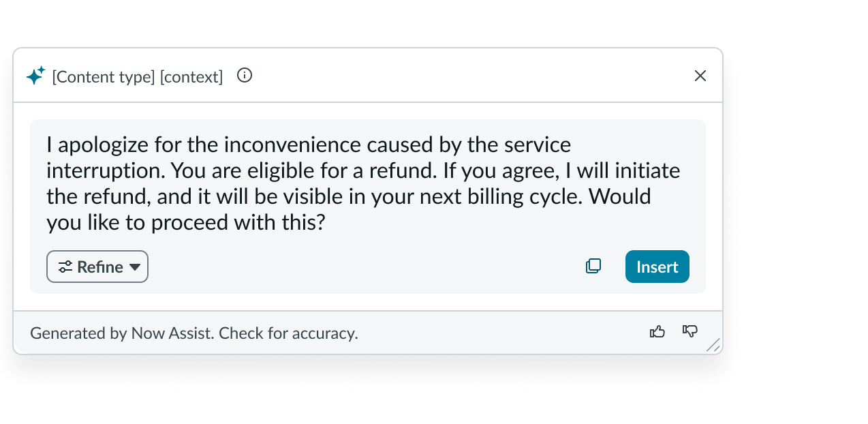The width and height of the screenshot is (868, 424).
Task: Click the "[Content type] [context]" title
Action: click(x=138, y=77)
